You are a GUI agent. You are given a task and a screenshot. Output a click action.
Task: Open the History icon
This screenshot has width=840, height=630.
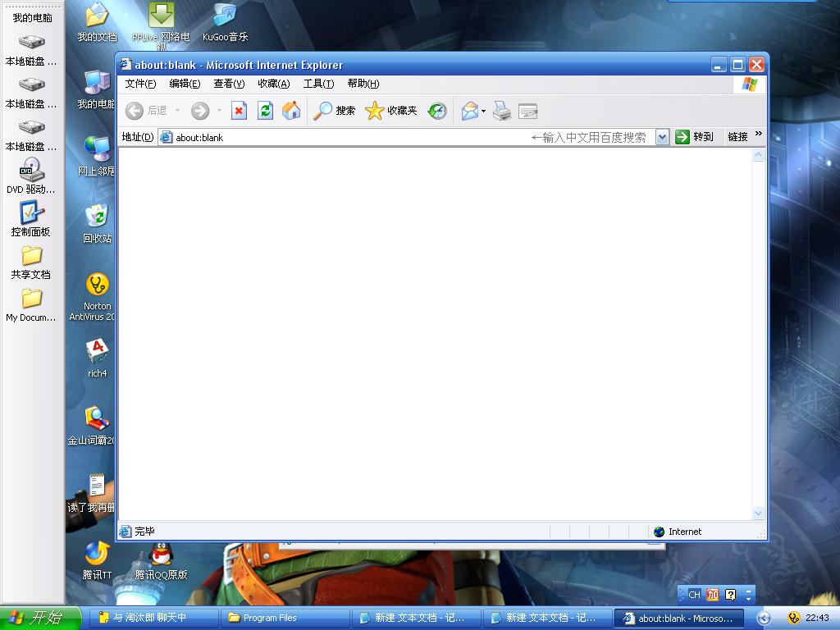[x=438, y=111]
